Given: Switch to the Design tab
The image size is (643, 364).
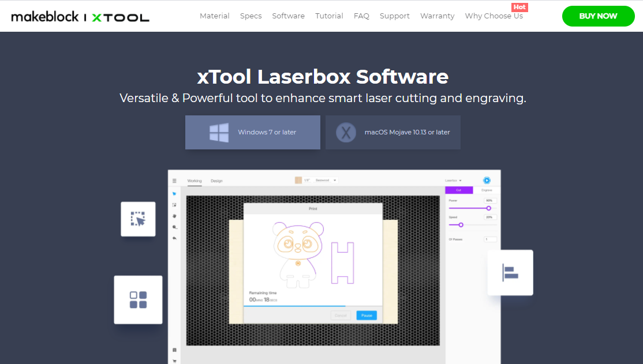Looking at the screenshot, I should [216, 181].
